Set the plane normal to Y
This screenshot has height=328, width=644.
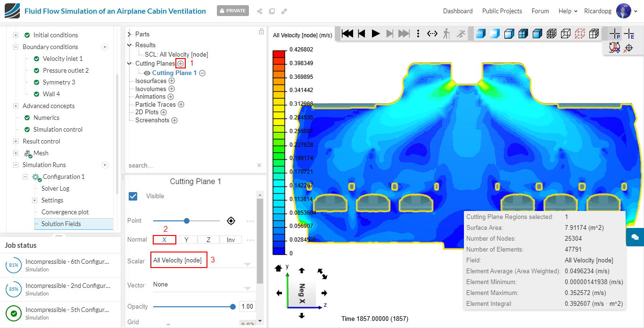click(186, 240)
